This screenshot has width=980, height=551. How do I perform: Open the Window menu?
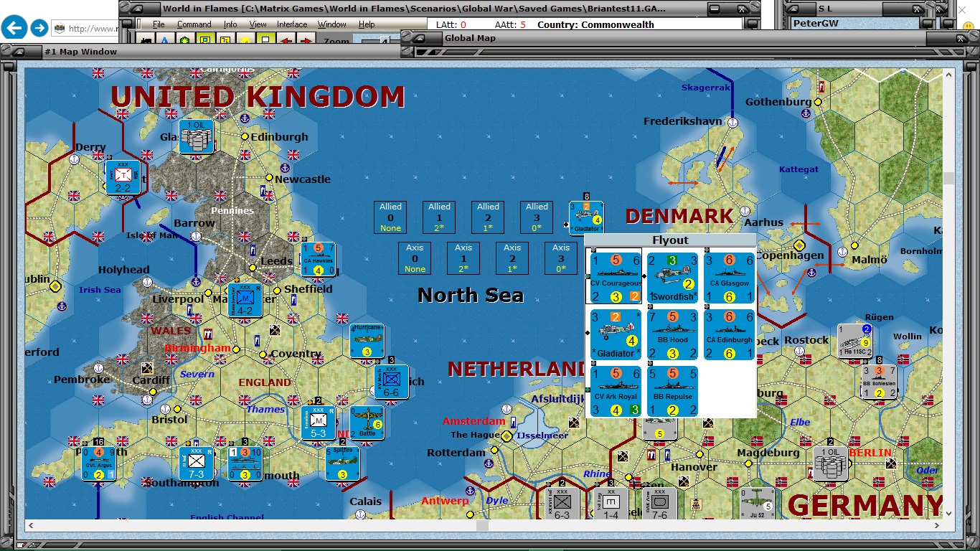coord(332,24)
